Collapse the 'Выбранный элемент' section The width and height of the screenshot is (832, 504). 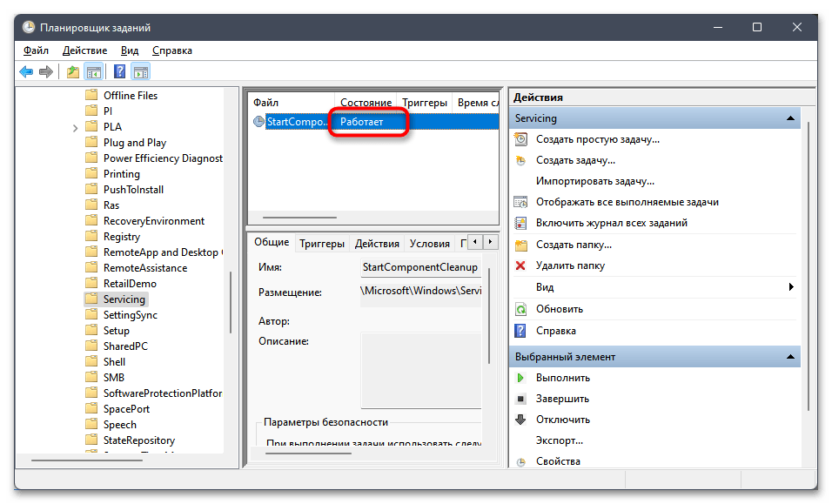790,357
